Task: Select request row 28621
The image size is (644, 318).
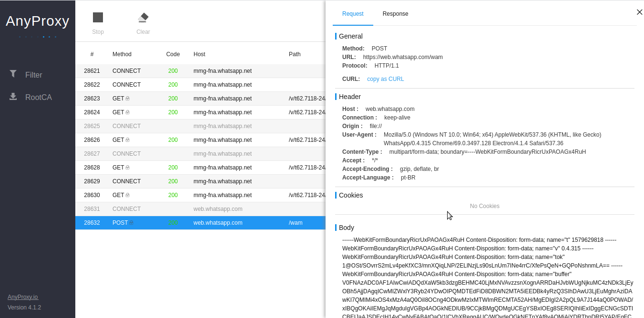Action: coord(200,71)
